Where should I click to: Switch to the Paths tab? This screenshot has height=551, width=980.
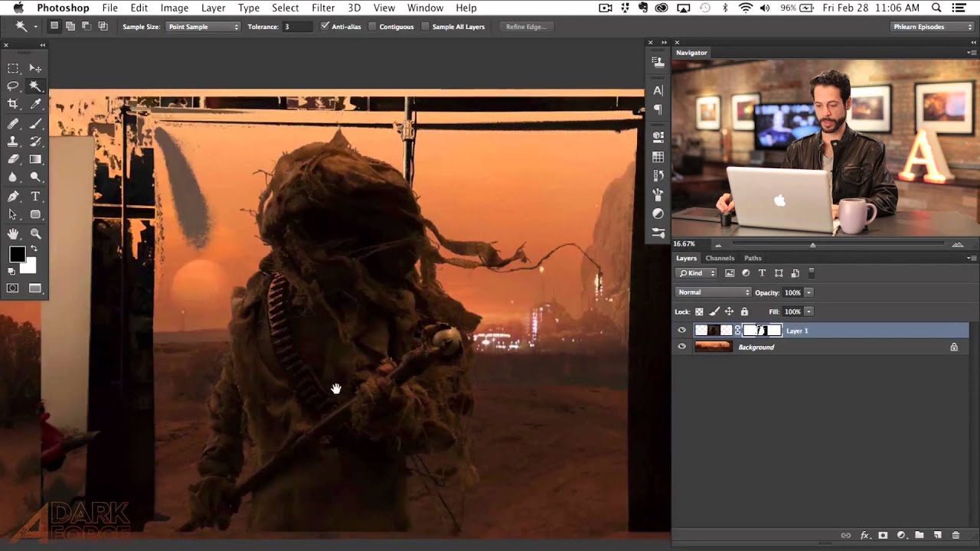coord(753,258)
